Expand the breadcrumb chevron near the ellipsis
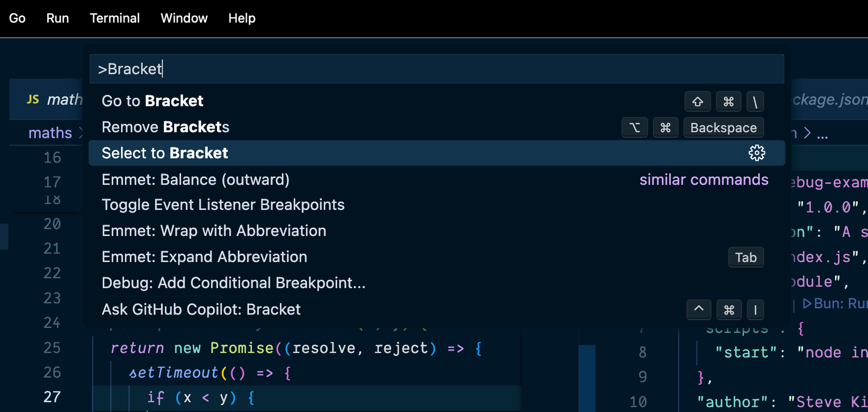This screenshot has width=868, height=412. point(807,133)
